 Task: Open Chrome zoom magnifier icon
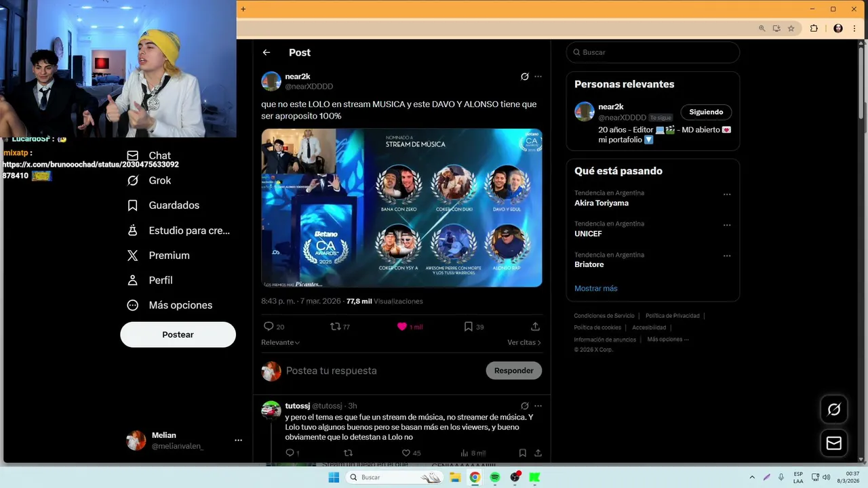[x=762, y=28]
